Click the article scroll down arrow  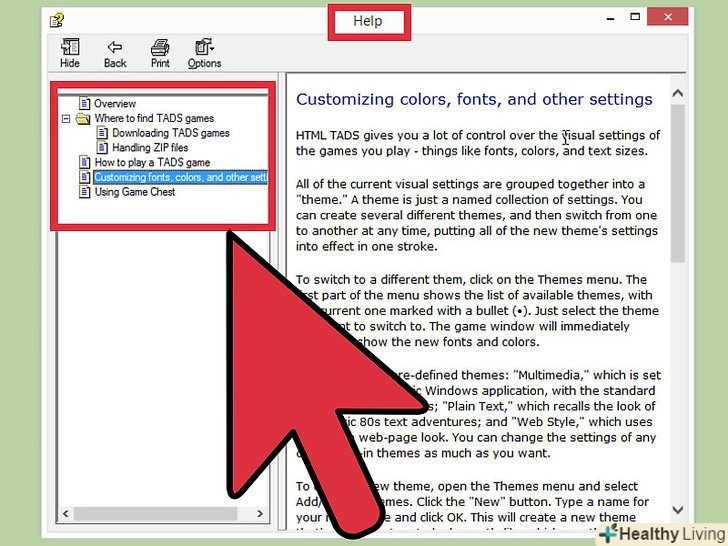(x=678, y=510)
